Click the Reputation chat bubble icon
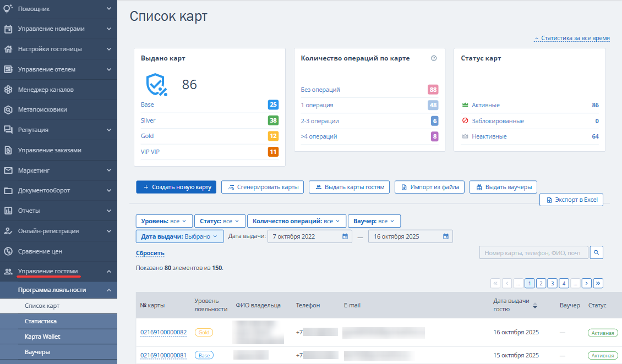The image size is (622, 364). click(8, 130)
